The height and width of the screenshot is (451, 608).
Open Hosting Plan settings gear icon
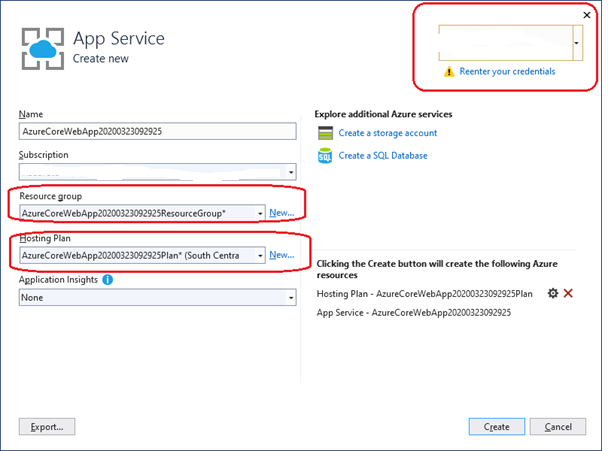click(553, 293)
